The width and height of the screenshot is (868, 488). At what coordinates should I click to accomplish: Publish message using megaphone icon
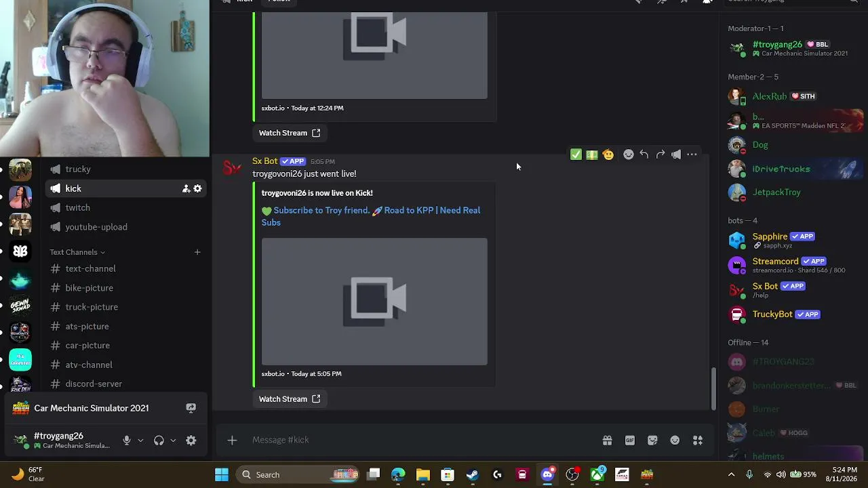point(676,155)
